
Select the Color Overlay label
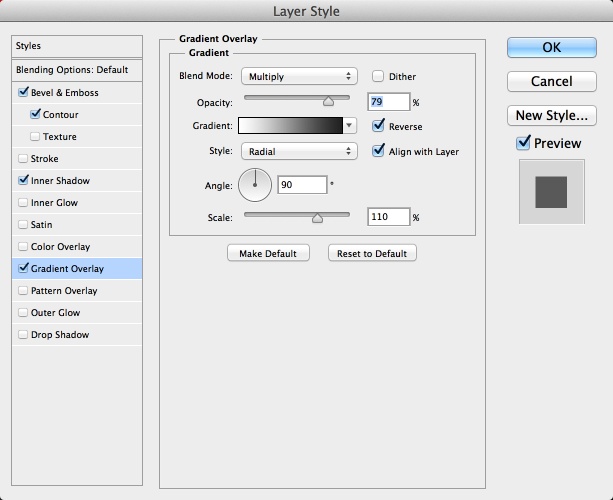tap(61, 247)
